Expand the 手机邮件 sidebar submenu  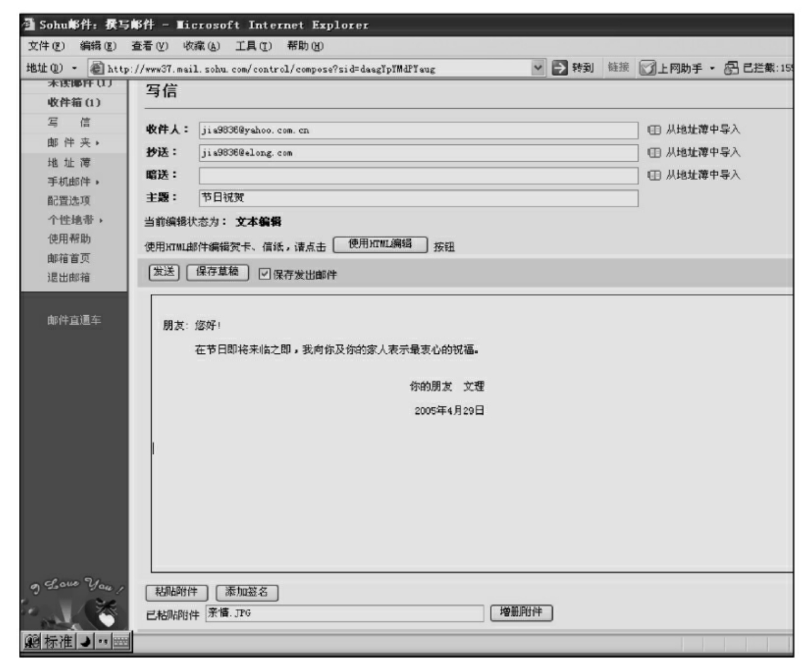tap(97, 182)
